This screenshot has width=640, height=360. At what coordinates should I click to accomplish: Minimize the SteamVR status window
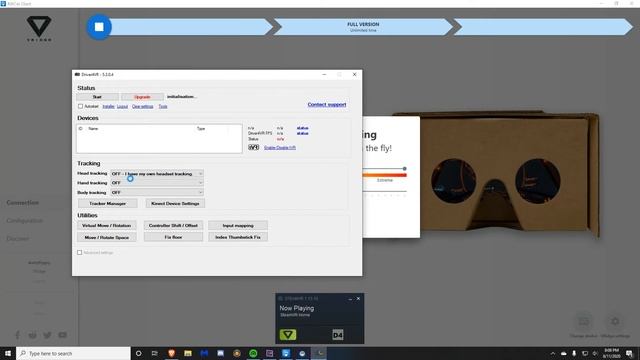click(350, 299)
